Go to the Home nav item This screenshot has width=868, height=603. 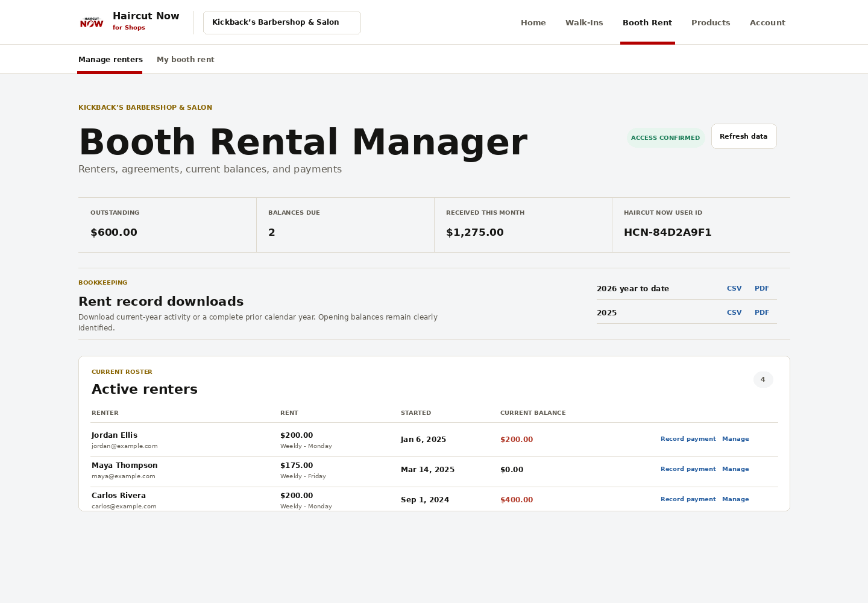533,22
